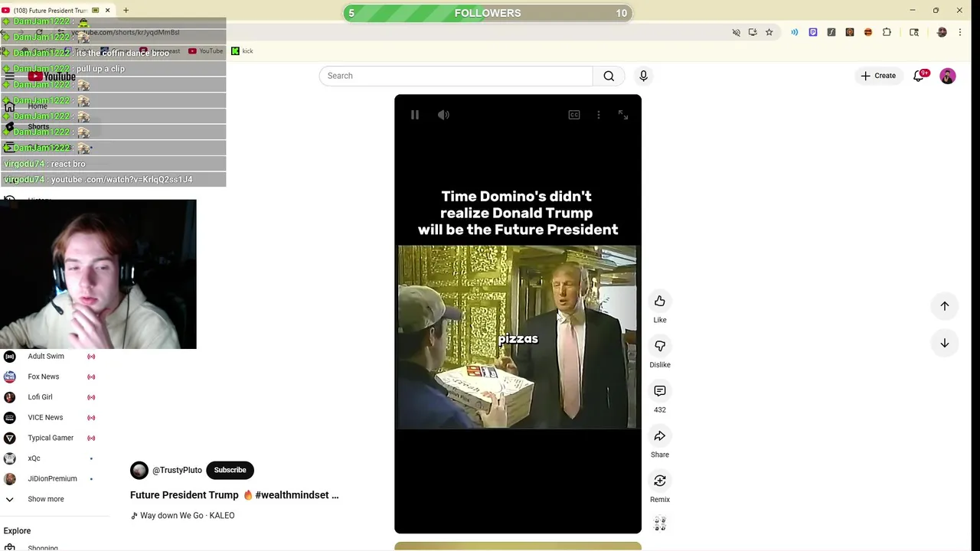Open @TrustyPluto channel link

pyautogui.click(x=177, y=470)
